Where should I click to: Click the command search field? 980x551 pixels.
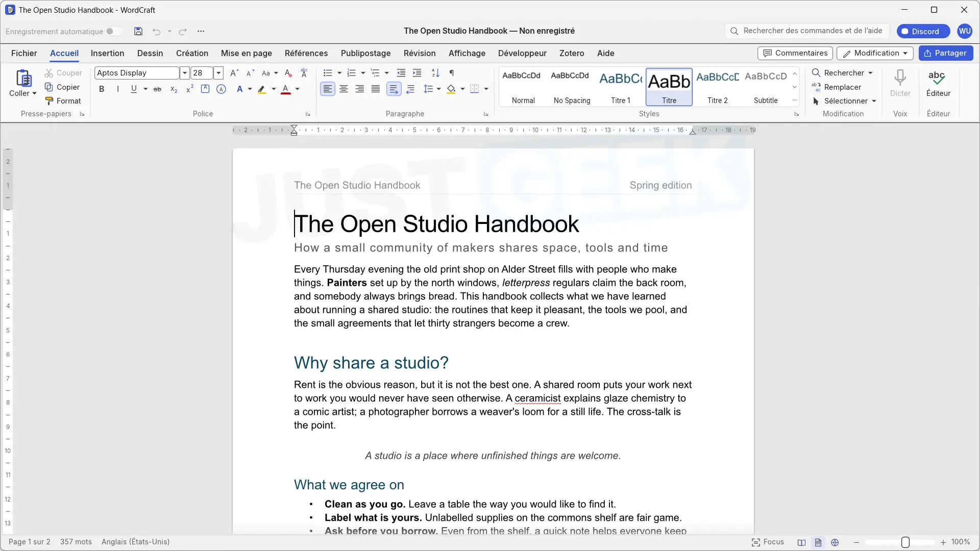coord(806,31)
